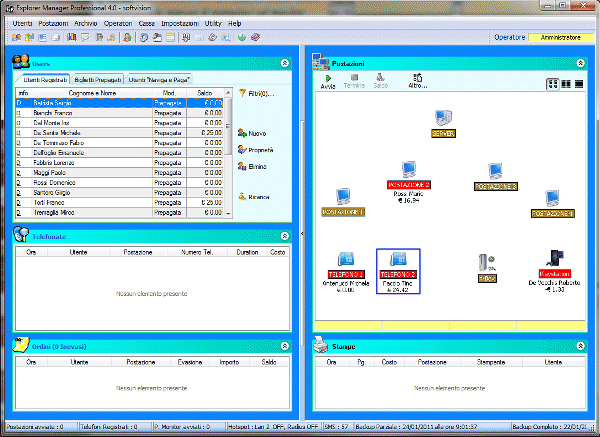Collapse the Stampe panel with its chevron
600x437 pixels.
[x=580, y=346]
